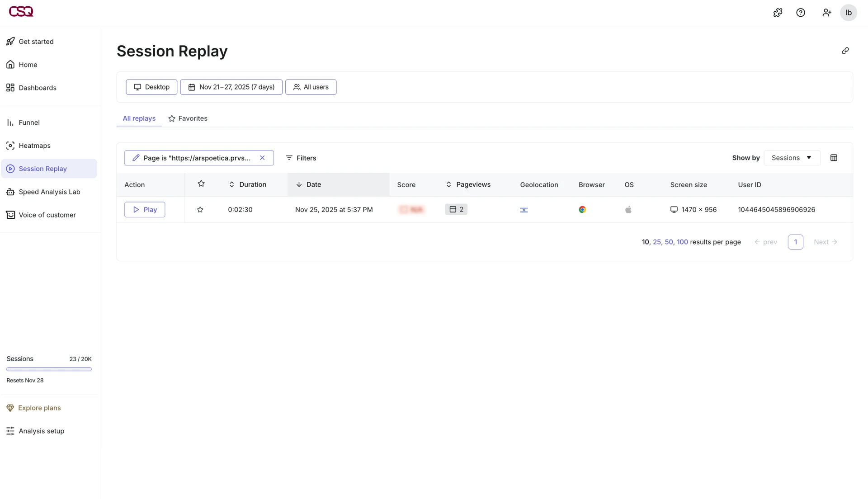Open the All users segment selector
The height and width of the screenshot is (499, 868).
point(311,87)
